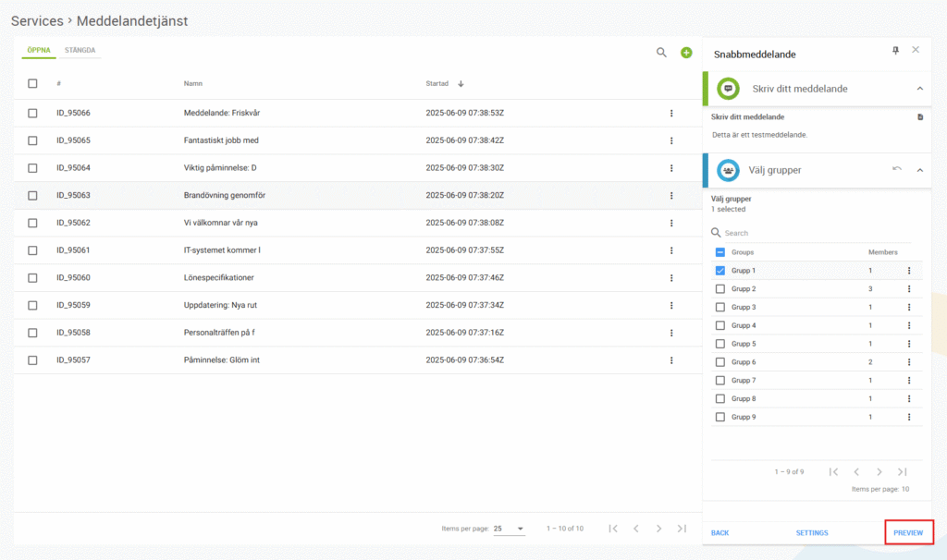Open SETTINGS in the quick message panel
The width and height of the screenshot is (947, 560).
pos(812,533)
